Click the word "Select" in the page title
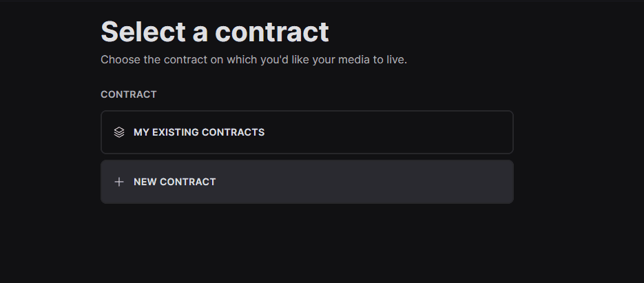This screenshot has width=644, height=283. coord(143,32)
